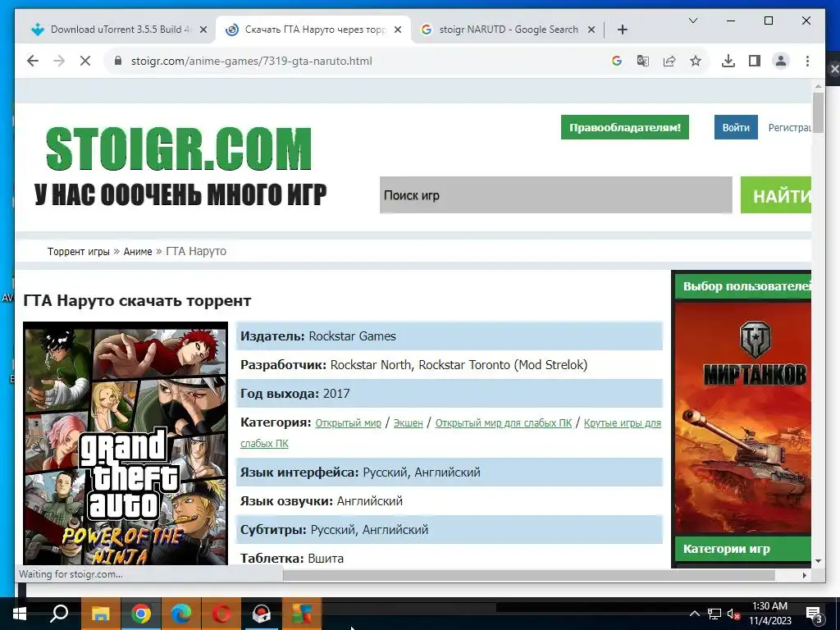Viewport: 840px width, 630px height.
Task: Click the Язык озвучки: Английский row
Action: [x=450, y=501]
